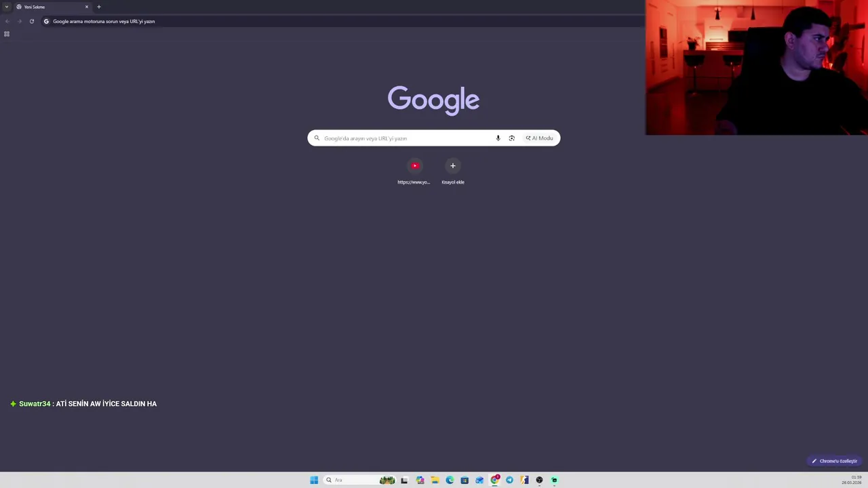The height and width of the screenshot is (488, 868).
Task: Open the apps grid in bookmarks bar
Action: (7, 34)
